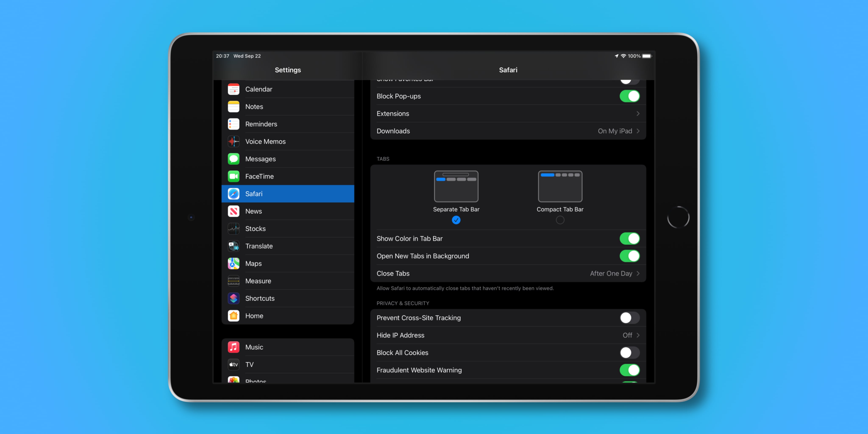Open the Calendar settings row label

(259, 89)
